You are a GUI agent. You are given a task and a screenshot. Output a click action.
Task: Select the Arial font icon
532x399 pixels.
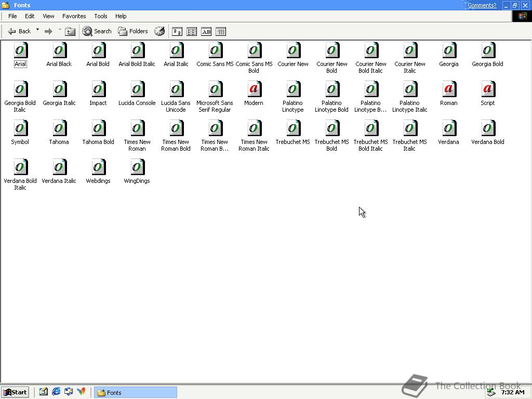click(x=20, y=50)
